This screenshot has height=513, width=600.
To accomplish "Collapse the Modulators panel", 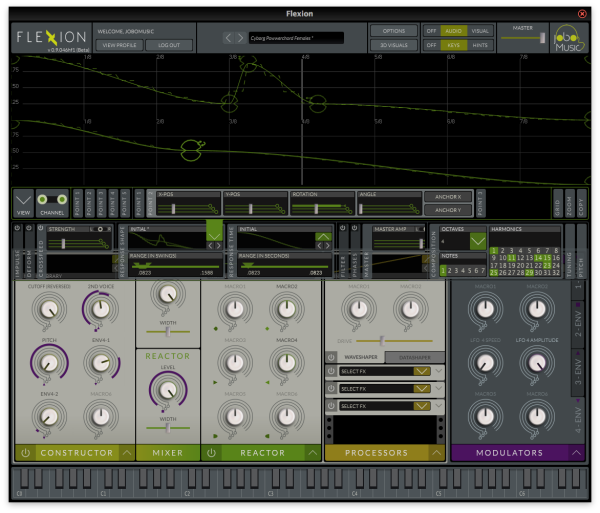I will click(x=576, y=453).
